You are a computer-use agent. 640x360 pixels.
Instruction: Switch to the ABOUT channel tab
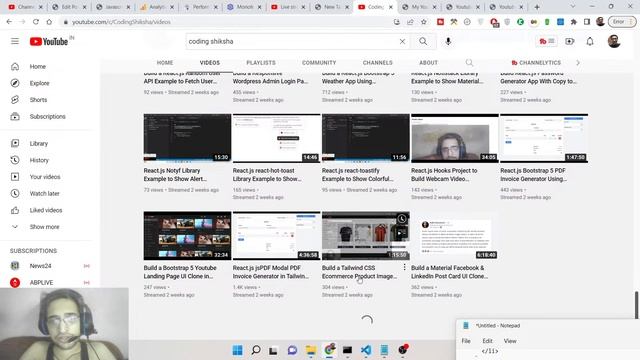(428, 63)
